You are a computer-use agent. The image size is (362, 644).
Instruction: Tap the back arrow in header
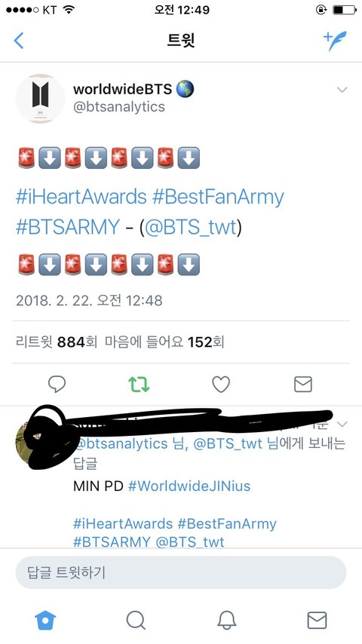19,41
